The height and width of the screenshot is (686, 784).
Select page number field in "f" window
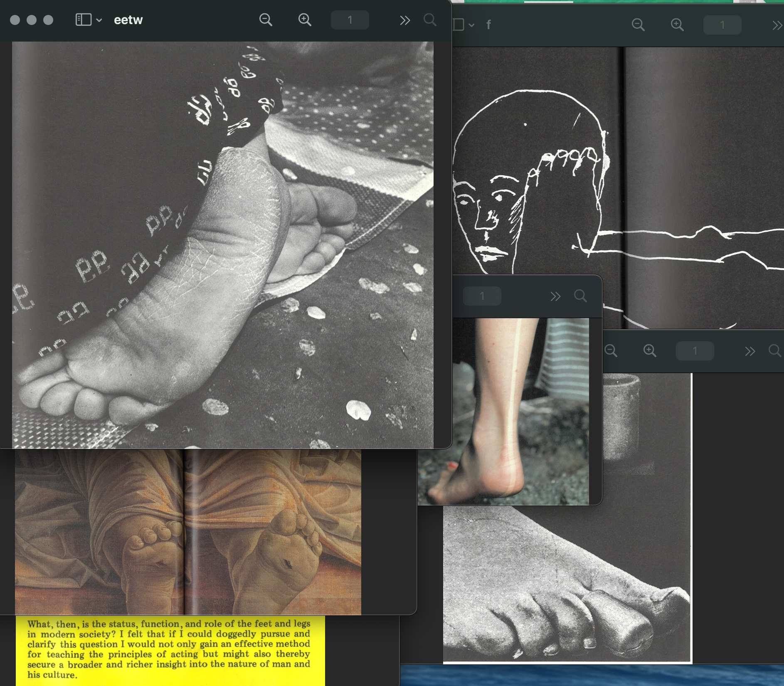pos(722,25)
